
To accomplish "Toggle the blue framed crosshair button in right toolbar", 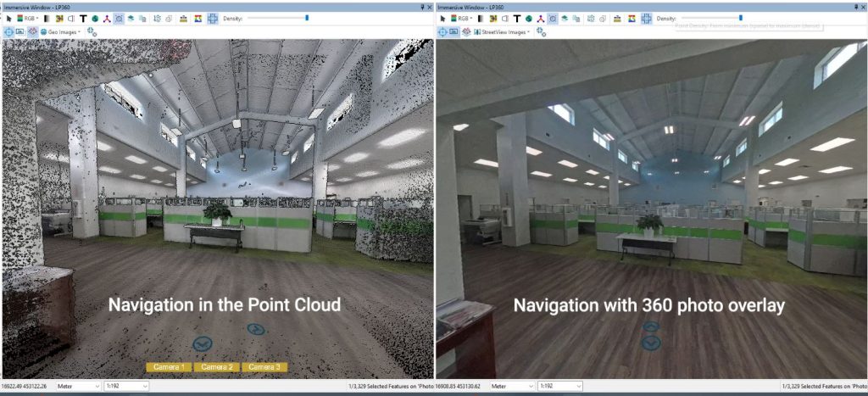I will [x=646, y=18].
